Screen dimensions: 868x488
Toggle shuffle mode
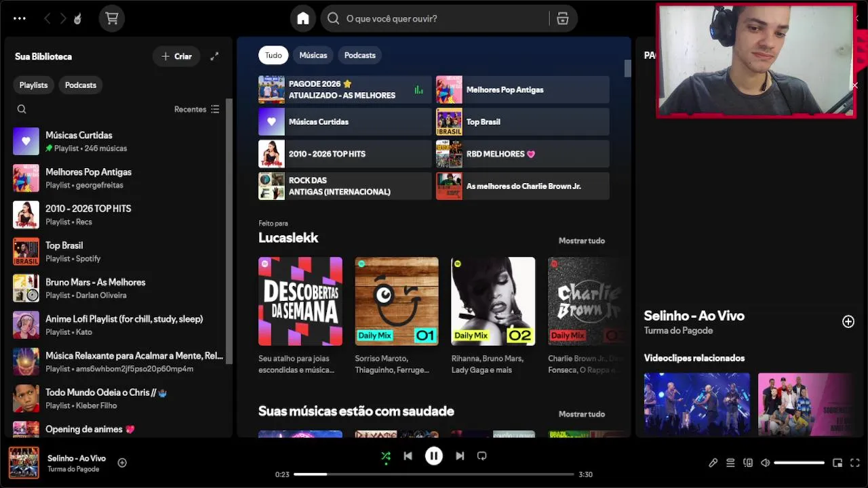386,456
